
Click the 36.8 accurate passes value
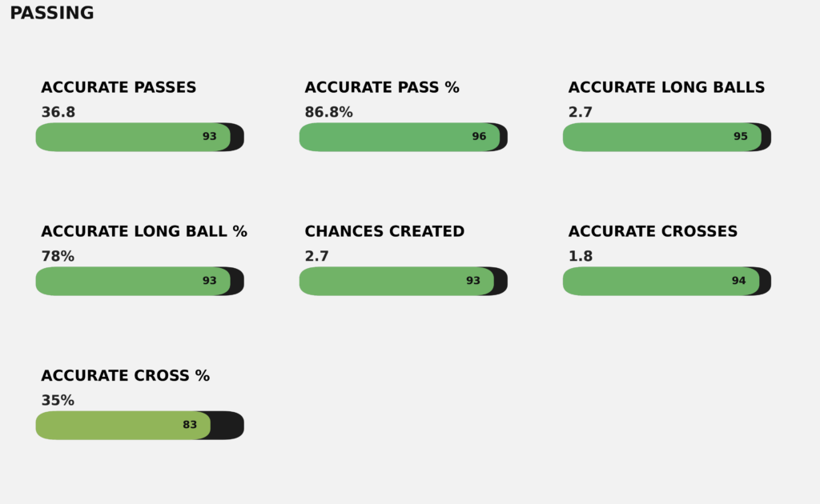[58, 113]
